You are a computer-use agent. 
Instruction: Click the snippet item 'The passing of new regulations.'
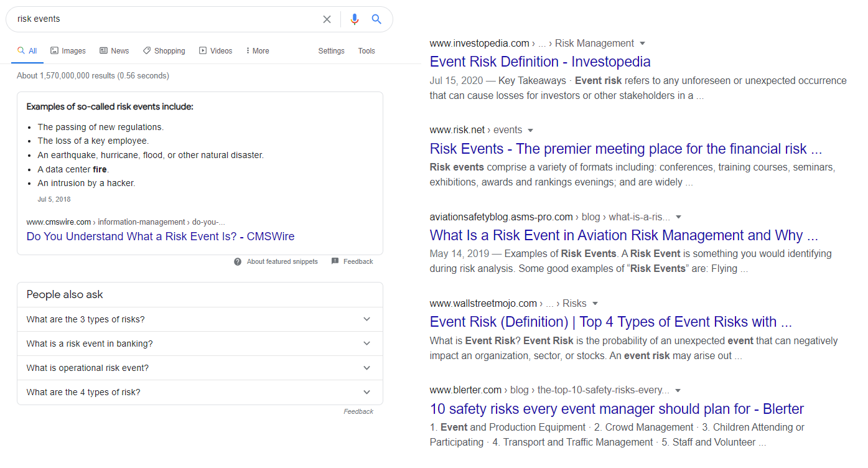101,127
